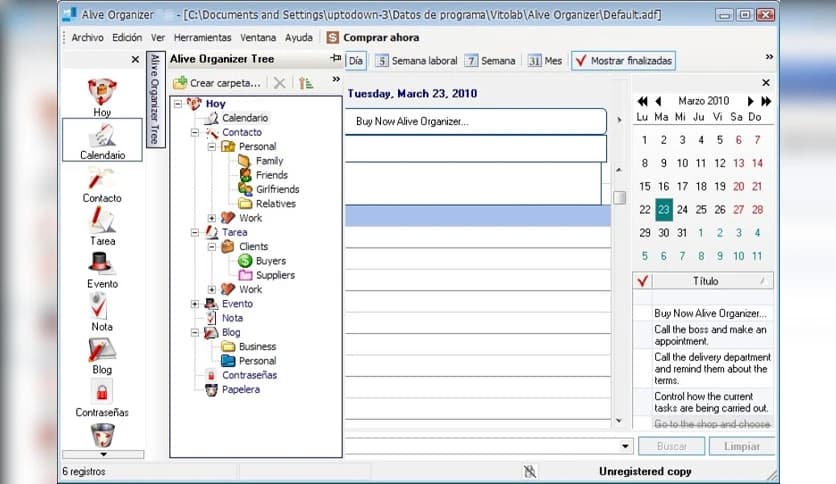Click the Semana laboral 5 icon
Screen dimensions: 836x484
(x=382, y=61)
